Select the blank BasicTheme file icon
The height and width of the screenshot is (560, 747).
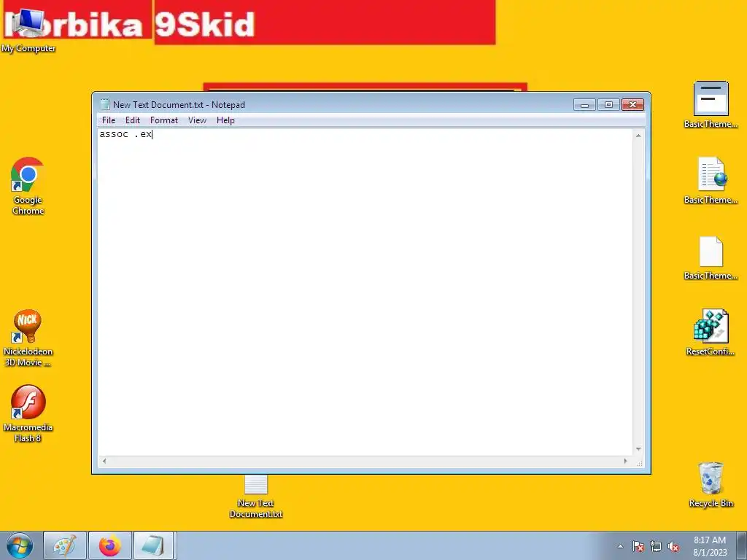click(711, 257)
